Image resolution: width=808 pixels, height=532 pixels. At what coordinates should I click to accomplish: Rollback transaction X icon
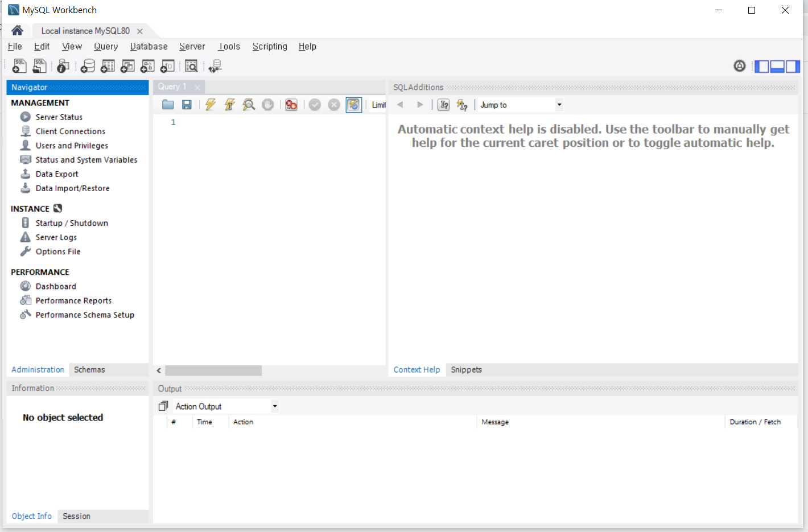(334, 105)
